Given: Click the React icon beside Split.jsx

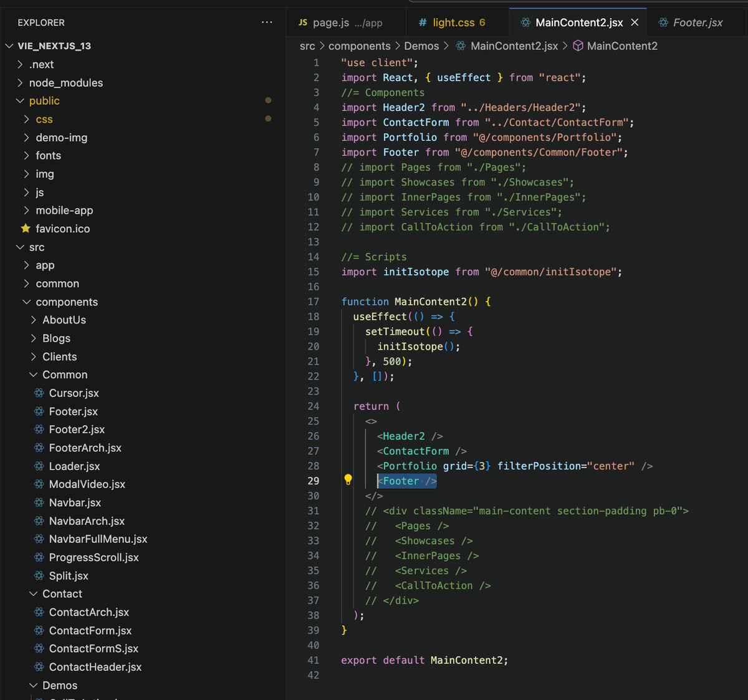Looking at the screenshot, I should [39, 576].
